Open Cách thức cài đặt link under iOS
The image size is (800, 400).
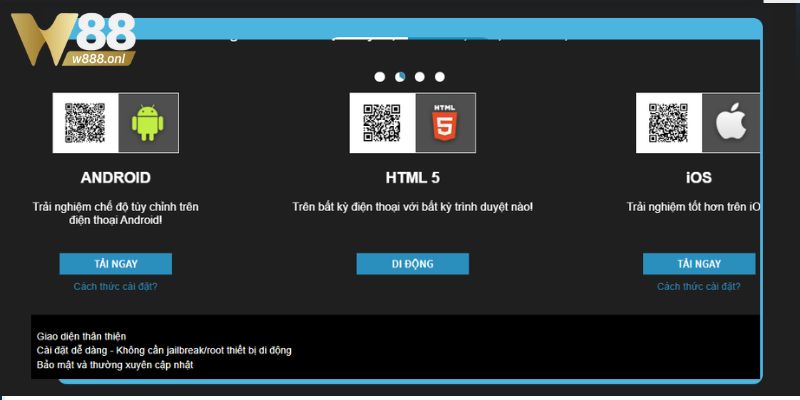[x=698, y=286]
